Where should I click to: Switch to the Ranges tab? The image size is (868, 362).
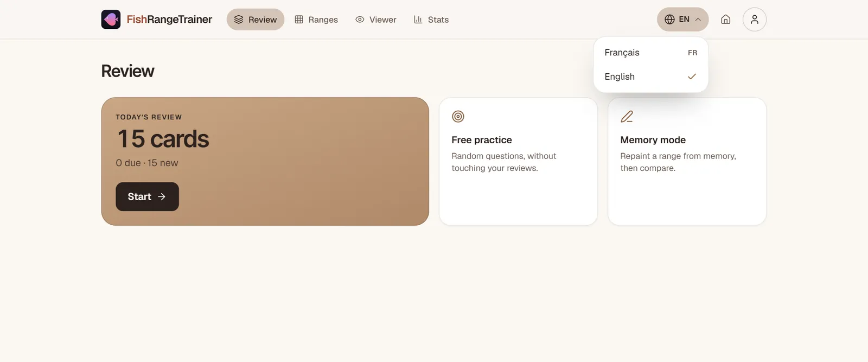pyautogui.click(x=316, y=20)
